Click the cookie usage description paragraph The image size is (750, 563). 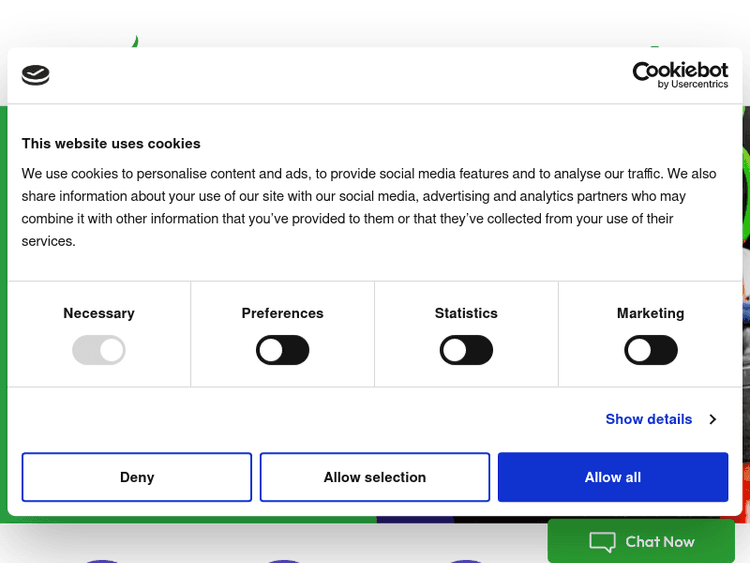369,207
